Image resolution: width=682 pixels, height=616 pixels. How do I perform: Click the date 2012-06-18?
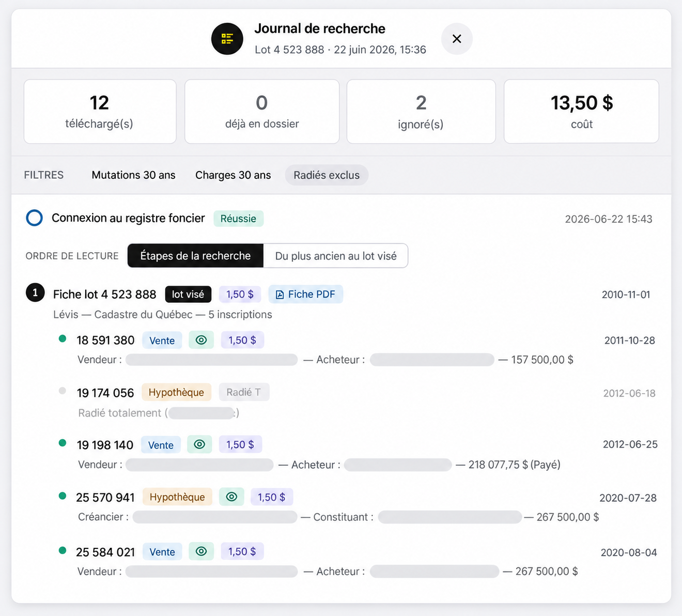pyautogui.click(x=629, y=393)
